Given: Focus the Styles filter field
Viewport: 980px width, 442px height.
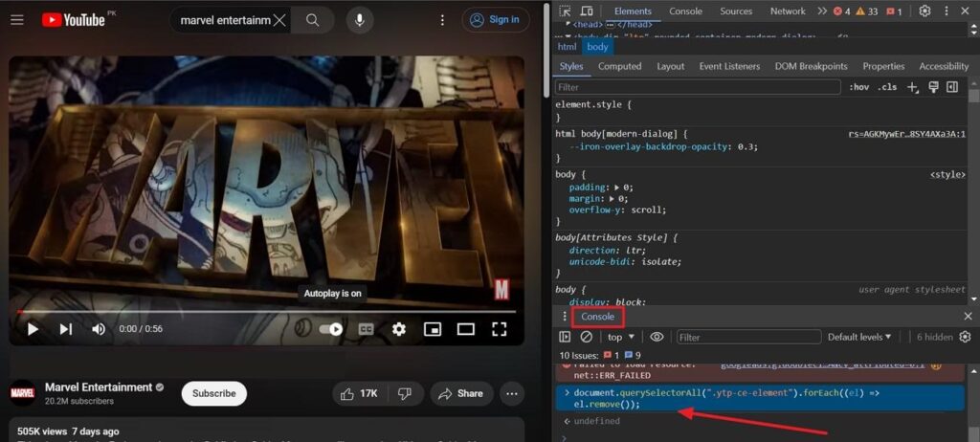Looking at the screenshot, I should (x=698, y=87).
